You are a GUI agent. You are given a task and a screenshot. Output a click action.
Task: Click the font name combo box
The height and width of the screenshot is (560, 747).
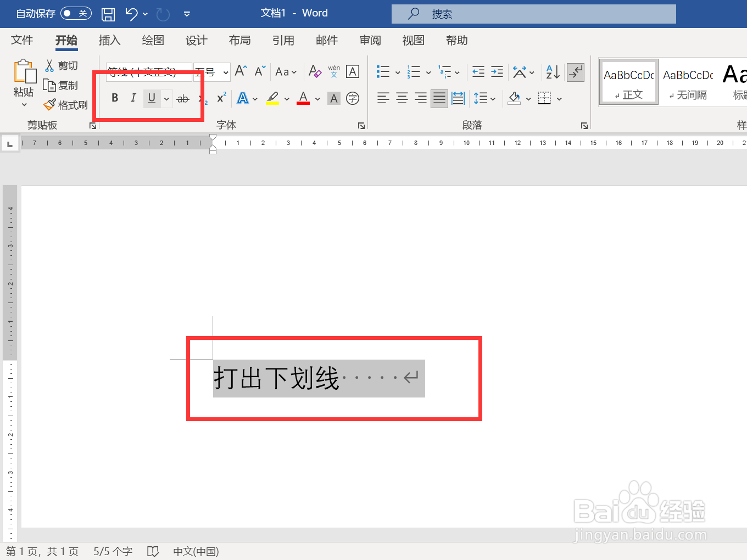[149, 72]
